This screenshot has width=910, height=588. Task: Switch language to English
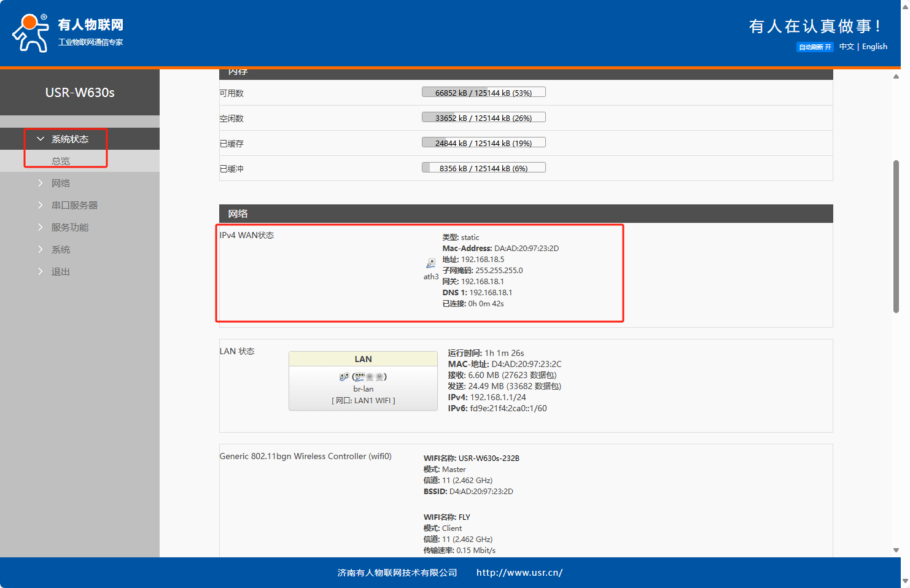pos(874,47)
